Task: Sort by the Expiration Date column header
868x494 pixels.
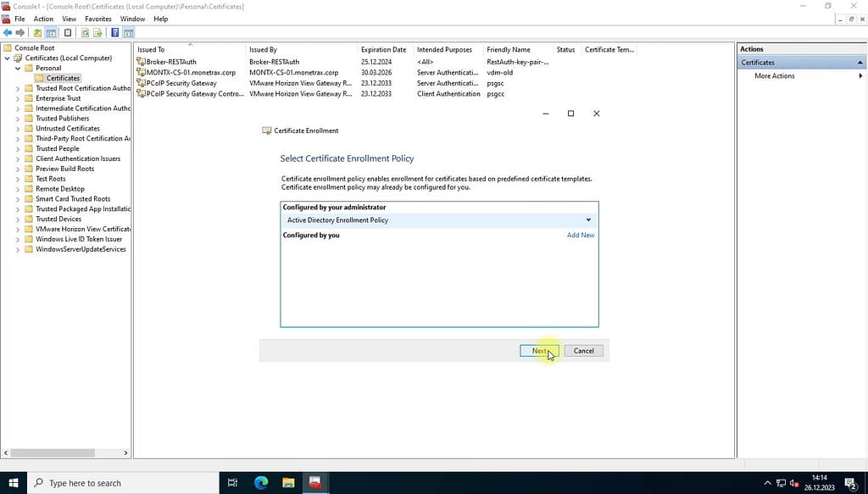Action: tap(383, 49)
